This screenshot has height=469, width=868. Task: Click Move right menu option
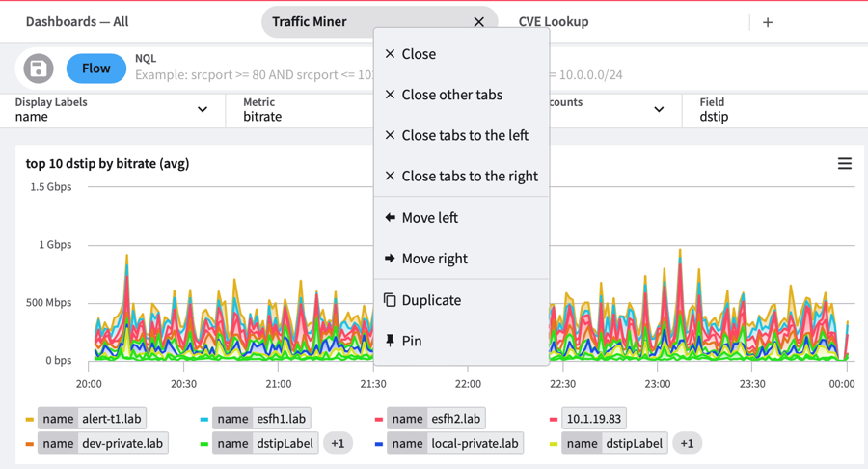pos(434,259)
